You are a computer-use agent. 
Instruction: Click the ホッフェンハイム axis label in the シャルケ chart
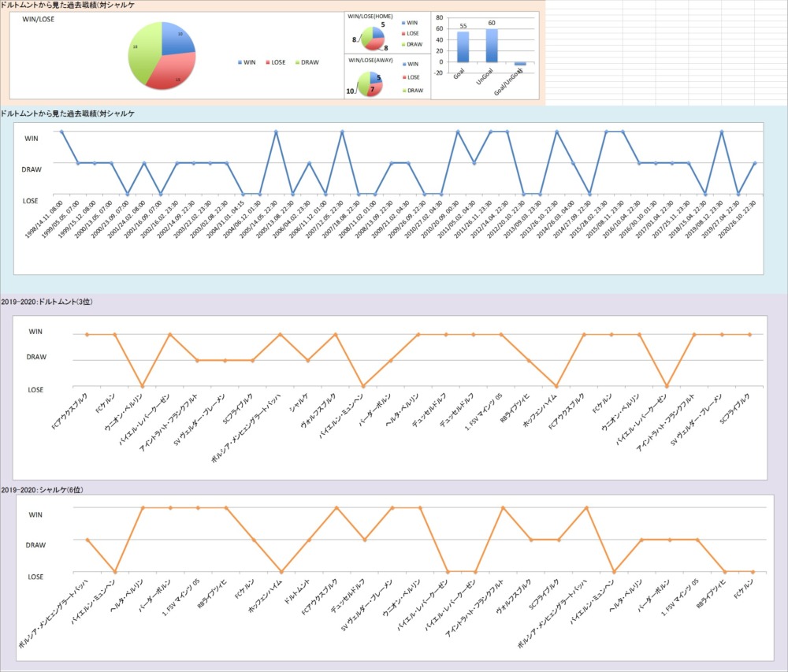point(266,596)
